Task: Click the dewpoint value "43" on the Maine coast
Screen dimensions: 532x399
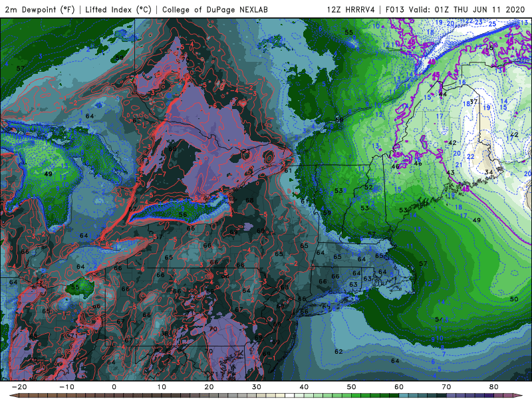Action: coord(450,173)
